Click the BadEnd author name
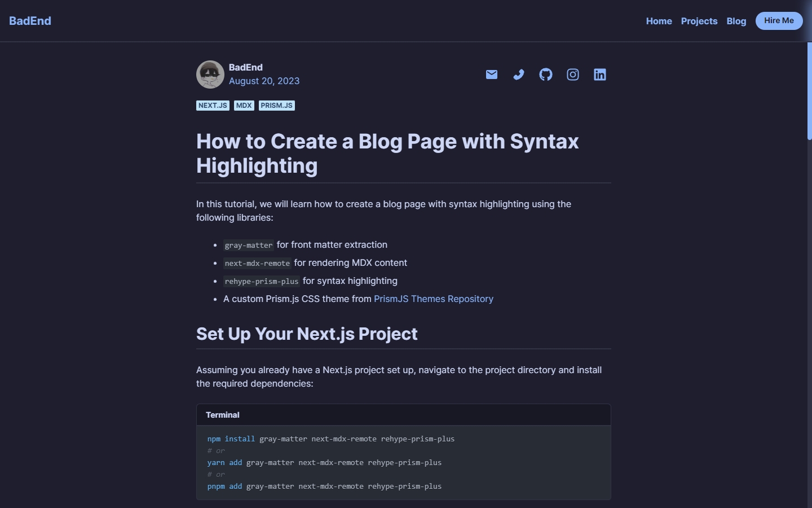 pyautogui.click(x=246, y=67)
